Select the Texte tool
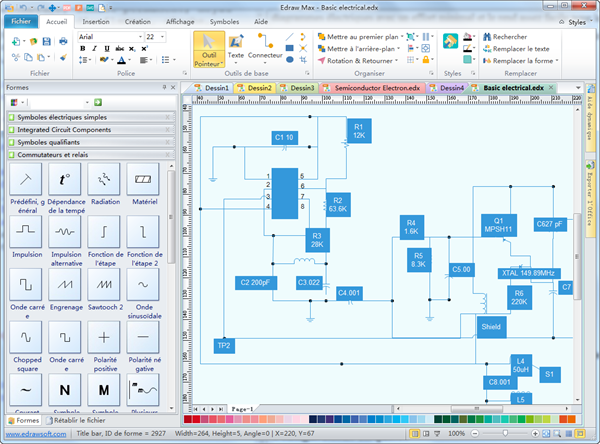This screenshot has height=444, width=600. 236,50
